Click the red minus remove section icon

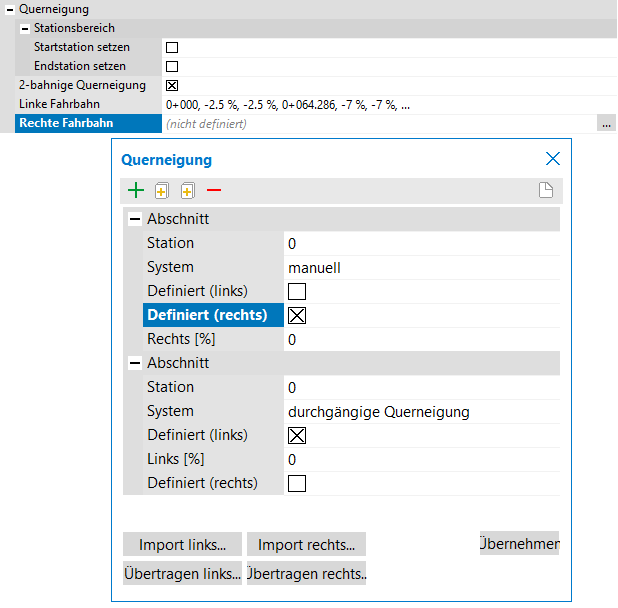pyautogui.click(x=214, y=191)
